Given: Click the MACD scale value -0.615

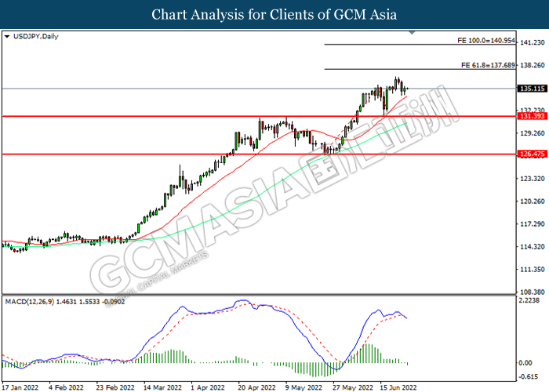Looking at the screenshot, I should [x=529, y=376].
